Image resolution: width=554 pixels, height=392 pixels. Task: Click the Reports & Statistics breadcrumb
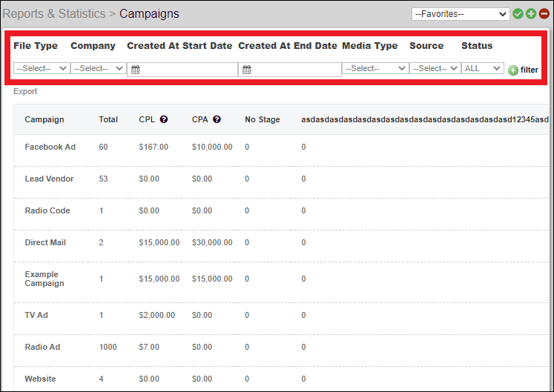(53, 13)
